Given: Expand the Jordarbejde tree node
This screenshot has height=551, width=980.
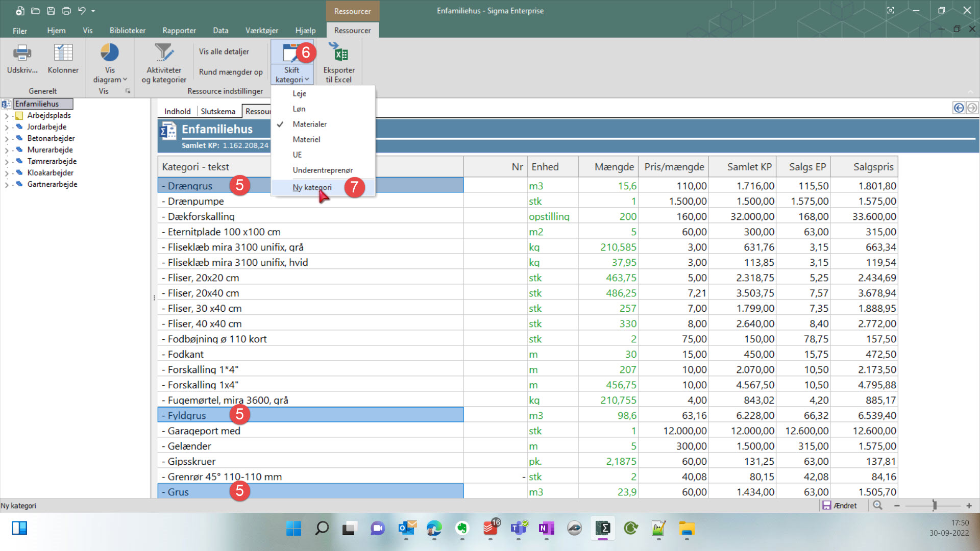Looking at the screenshot, I should (x=7, y=127).
